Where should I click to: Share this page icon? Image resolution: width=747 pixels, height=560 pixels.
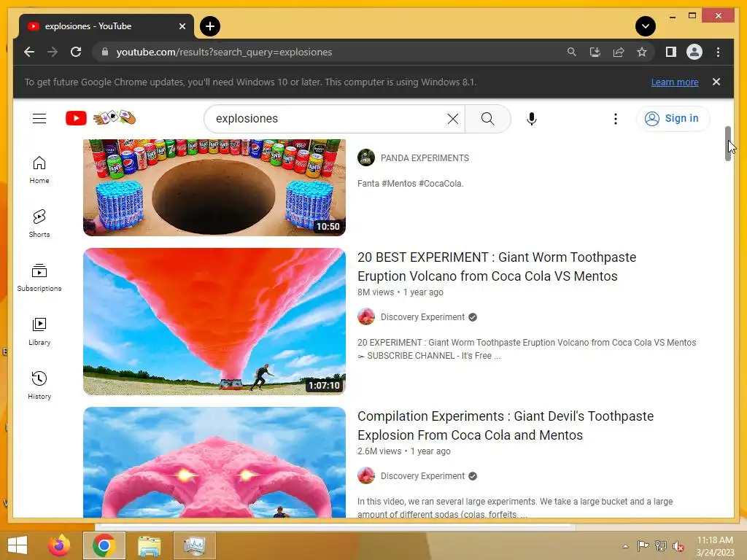click(x=619, y=52)
